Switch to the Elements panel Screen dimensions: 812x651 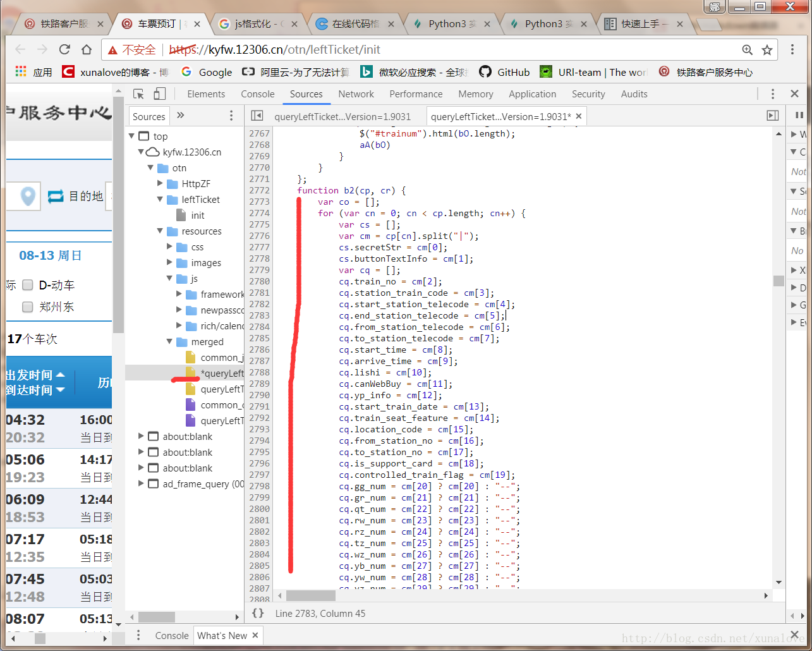[206, 94]
